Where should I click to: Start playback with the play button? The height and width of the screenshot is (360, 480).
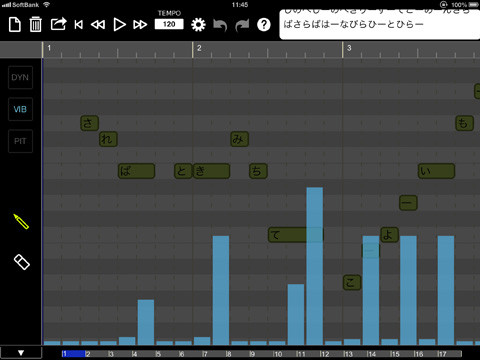pyautogui.click(x=119, y=24)
